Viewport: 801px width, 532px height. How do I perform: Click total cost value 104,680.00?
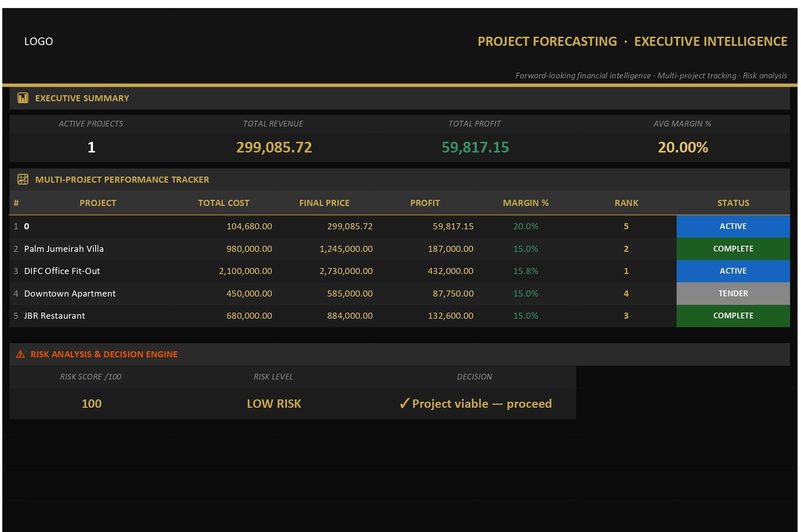pyautogui.click(x=249, y=226)
